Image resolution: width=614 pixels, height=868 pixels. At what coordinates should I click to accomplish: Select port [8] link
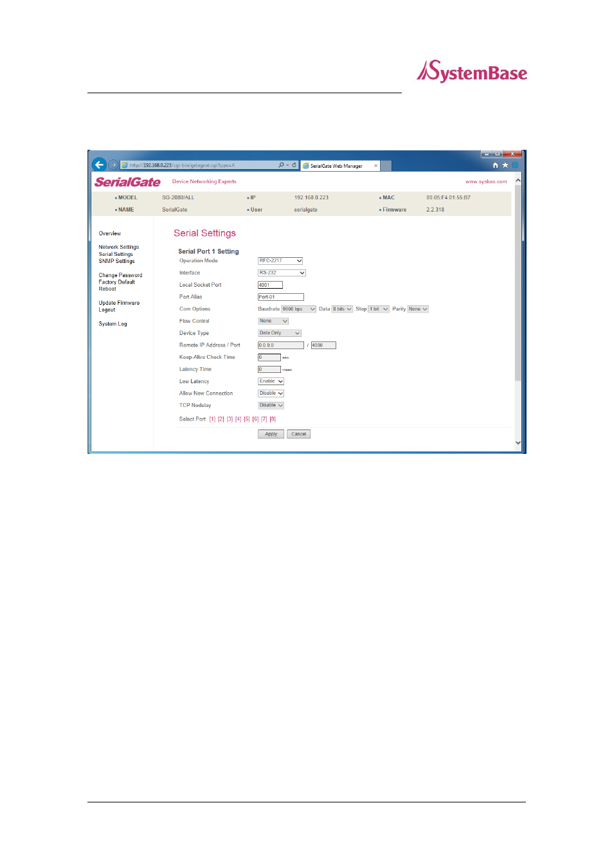click(x=273, y=419)
